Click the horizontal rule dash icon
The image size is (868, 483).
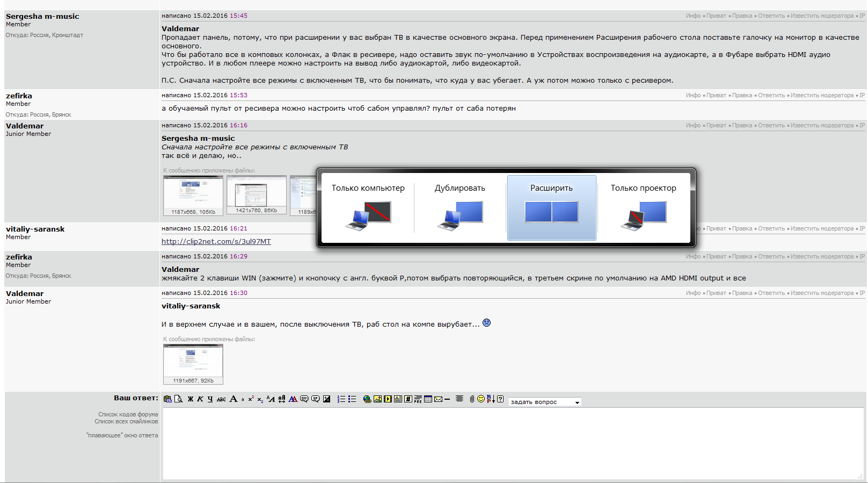[x=447, y=399]
